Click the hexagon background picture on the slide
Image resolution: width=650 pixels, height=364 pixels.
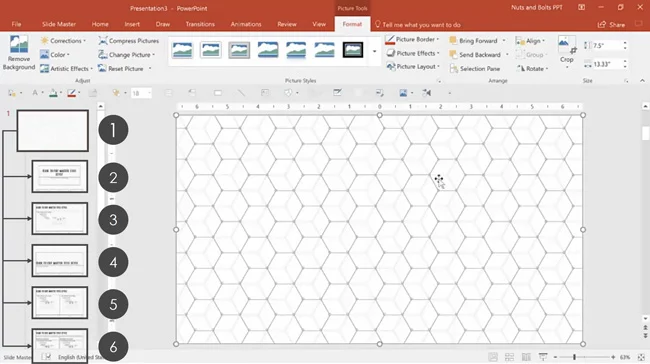379,229
